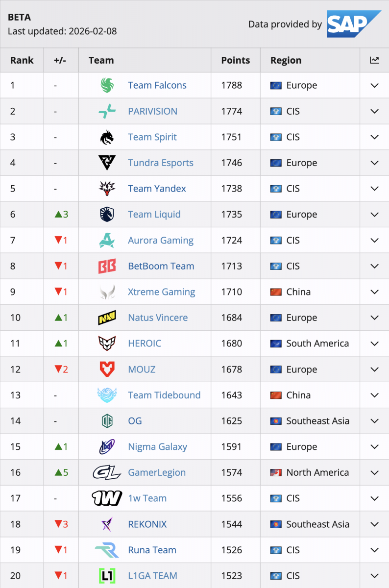Expand the OG row details chevron

[374, 421]
